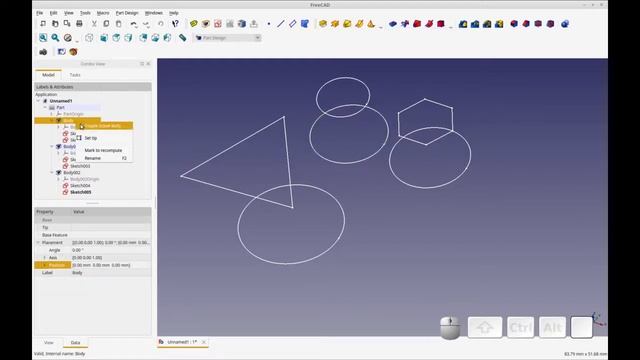Click the Undo arrow icon
640x360 pixels.
pyautogui.click(x=133, y=24)
